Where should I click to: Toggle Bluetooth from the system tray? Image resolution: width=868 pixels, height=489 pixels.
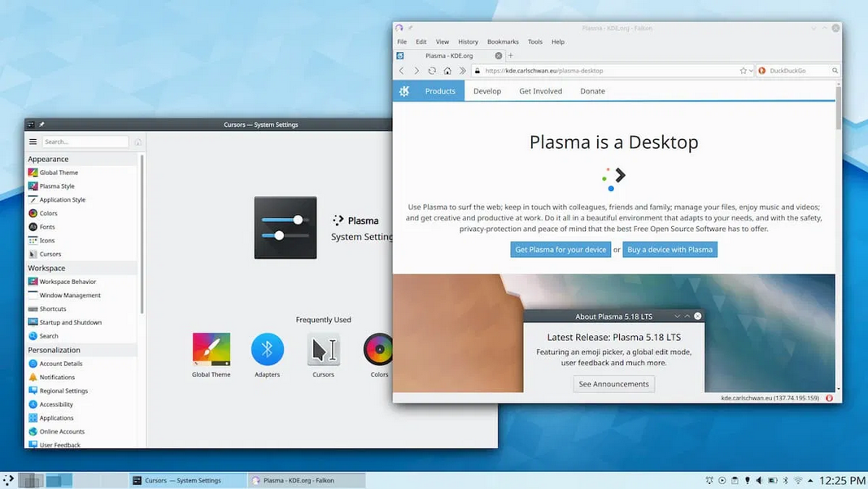(784, 481)
